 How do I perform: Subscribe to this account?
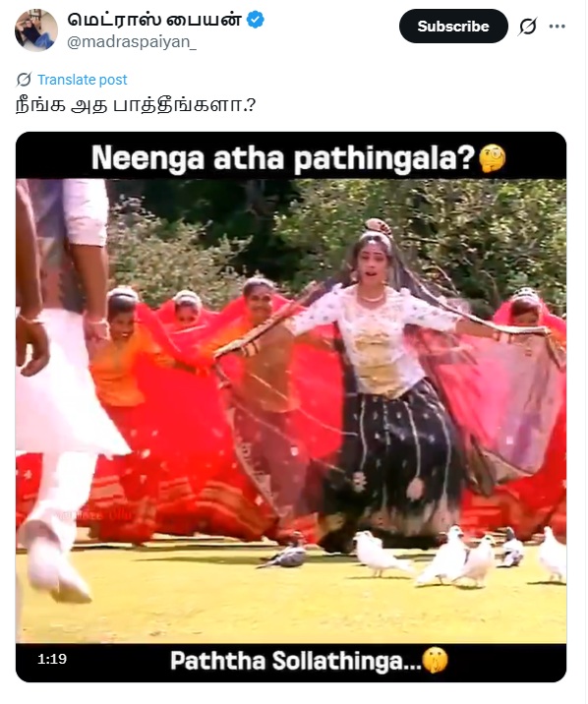point(453,26)
